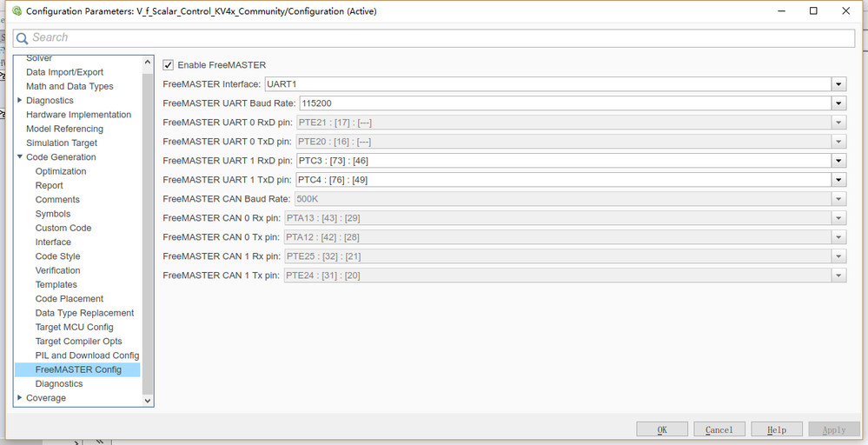
Task: Click disabled CAN 1 Rx pin dropdown arrow
Action: point(838,256)
